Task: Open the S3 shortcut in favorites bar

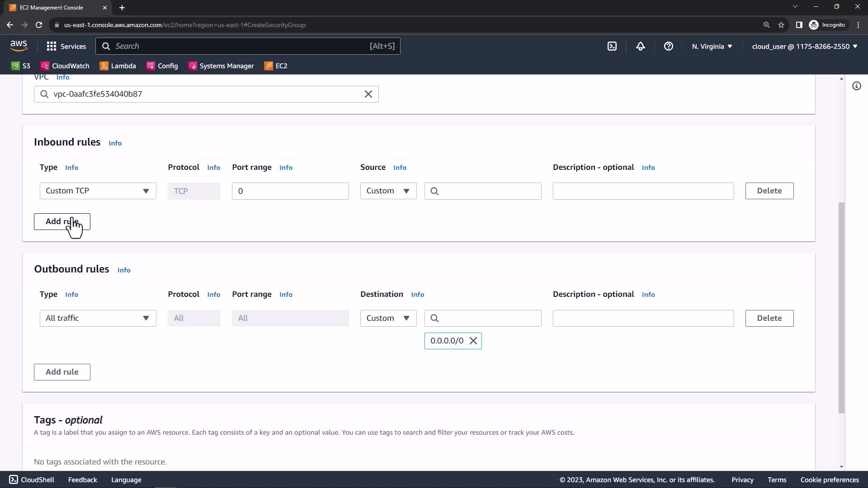Action: point(21,66)
